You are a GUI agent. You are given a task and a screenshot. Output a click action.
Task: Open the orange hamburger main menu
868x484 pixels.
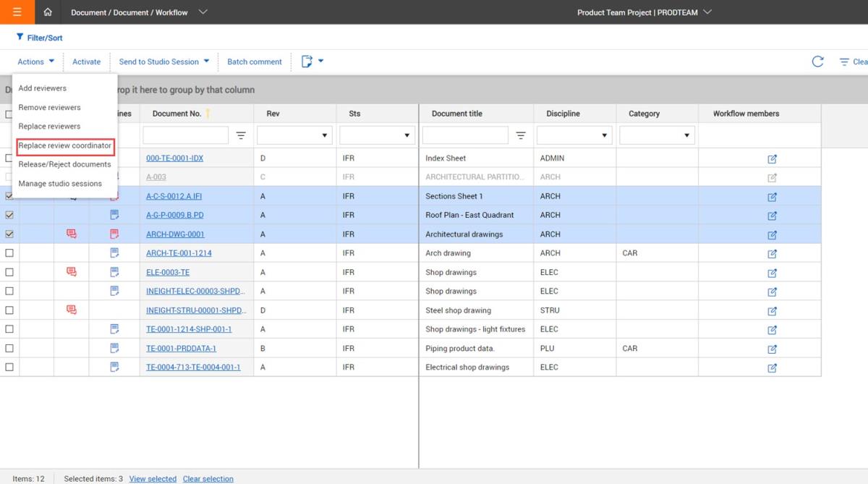coord(17,12)
